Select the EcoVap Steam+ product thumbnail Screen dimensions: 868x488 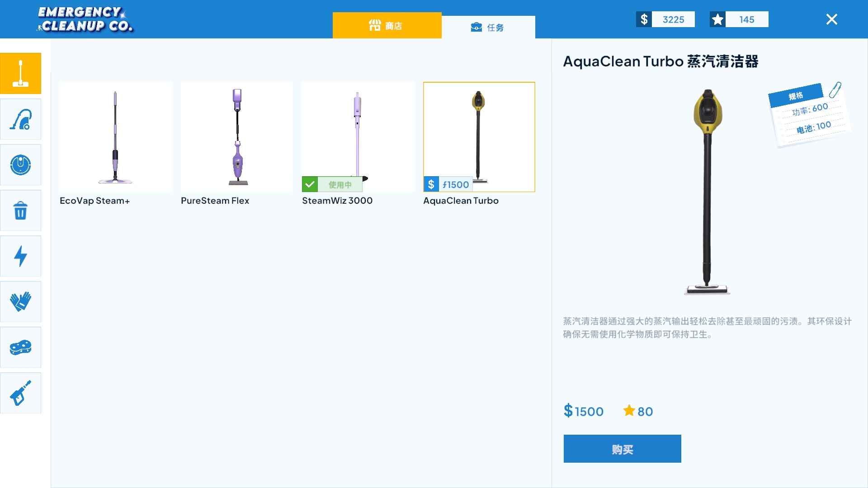[115, 136]
